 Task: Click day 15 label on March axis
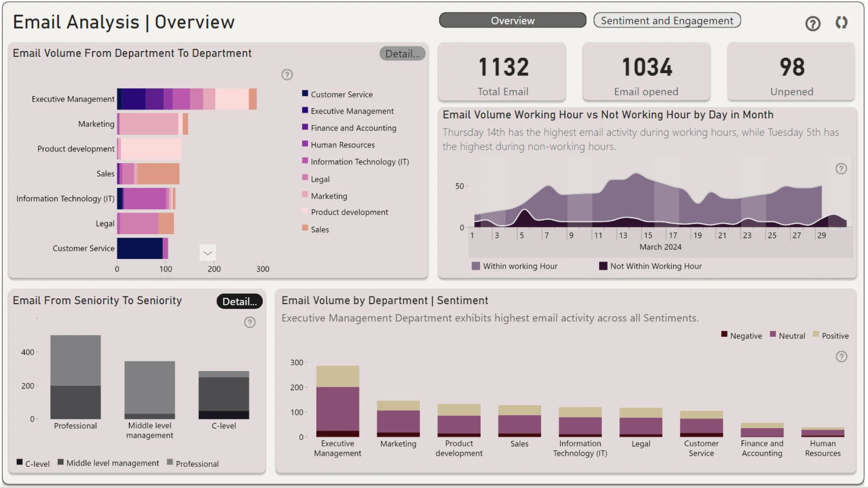(648, 235)
